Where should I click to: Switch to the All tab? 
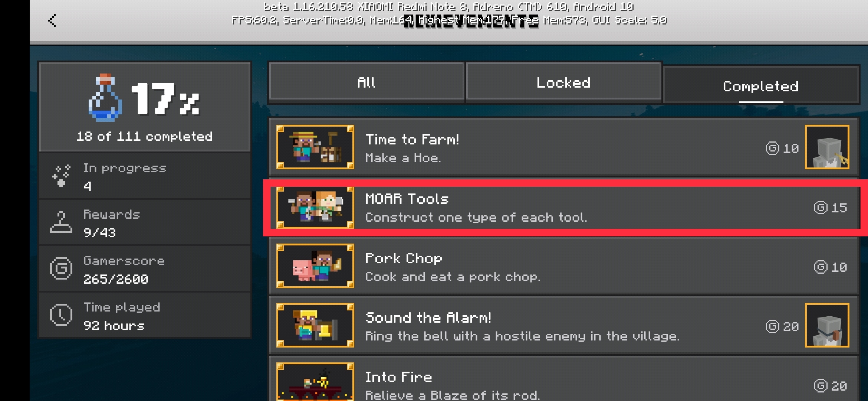click(x=366, y=82)
